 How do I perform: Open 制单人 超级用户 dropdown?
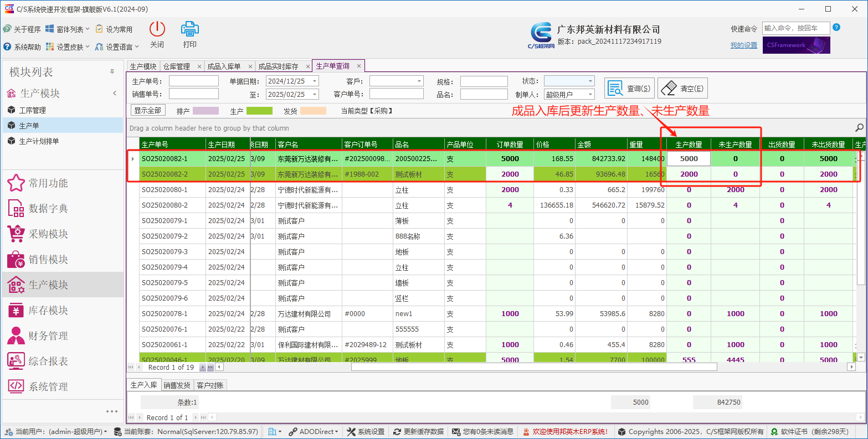point(590,94)
